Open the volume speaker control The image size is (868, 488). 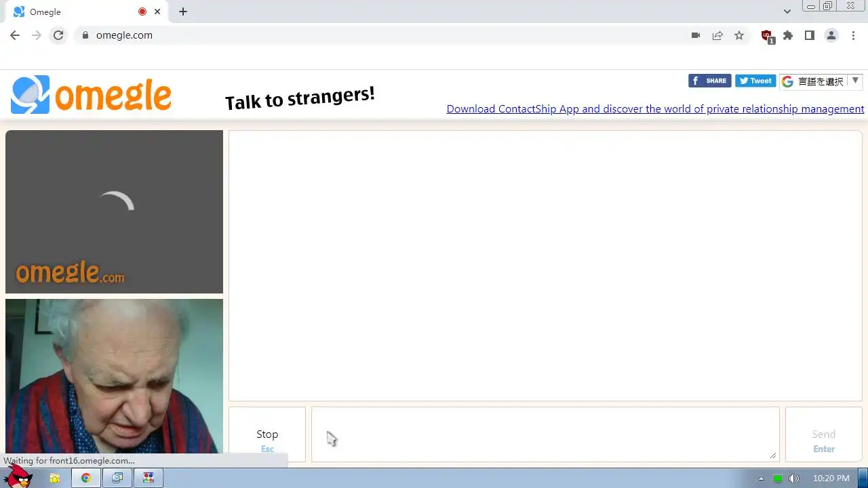click(794, 479)
